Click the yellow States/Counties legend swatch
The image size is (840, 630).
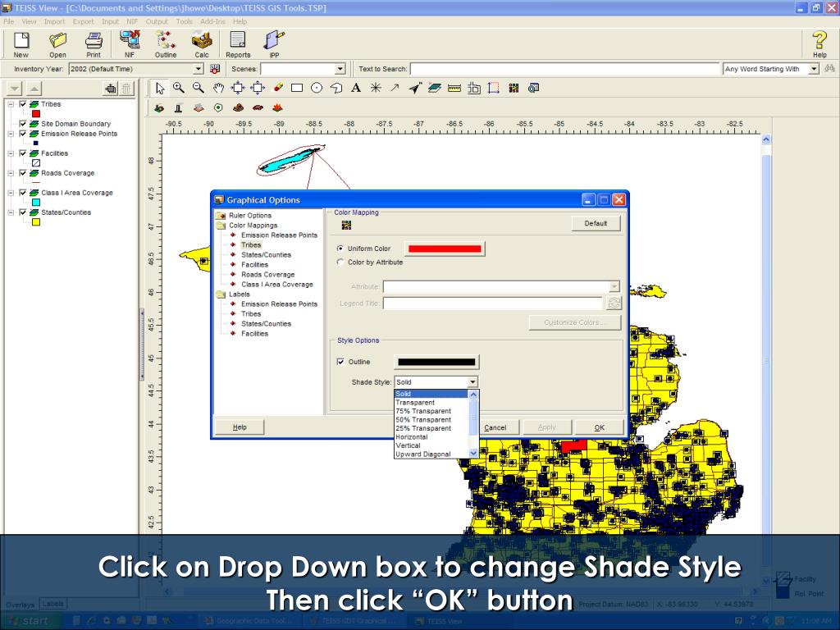36,221
